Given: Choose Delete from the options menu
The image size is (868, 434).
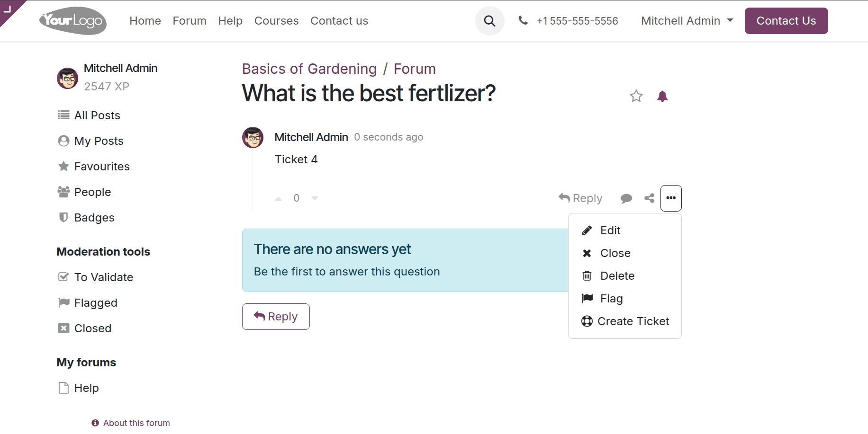Looking at the screenshot, I should 617,275.
